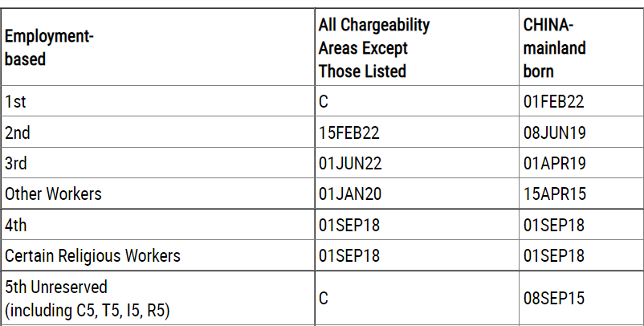Select the 3rd preference row label
Image resolution: width=644 pixels, height=326 pixels.
(16, 163)
